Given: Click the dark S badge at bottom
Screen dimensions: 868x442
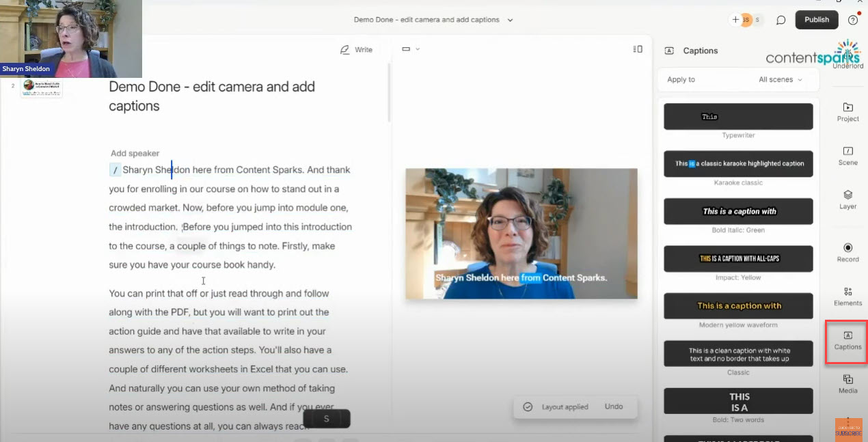Looking at the screenshot, I should [x=327, y=418].
